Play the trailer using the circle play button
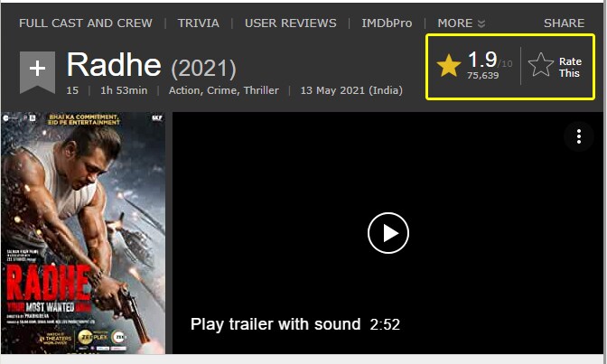Screen dimensions: 607x364 388,233
